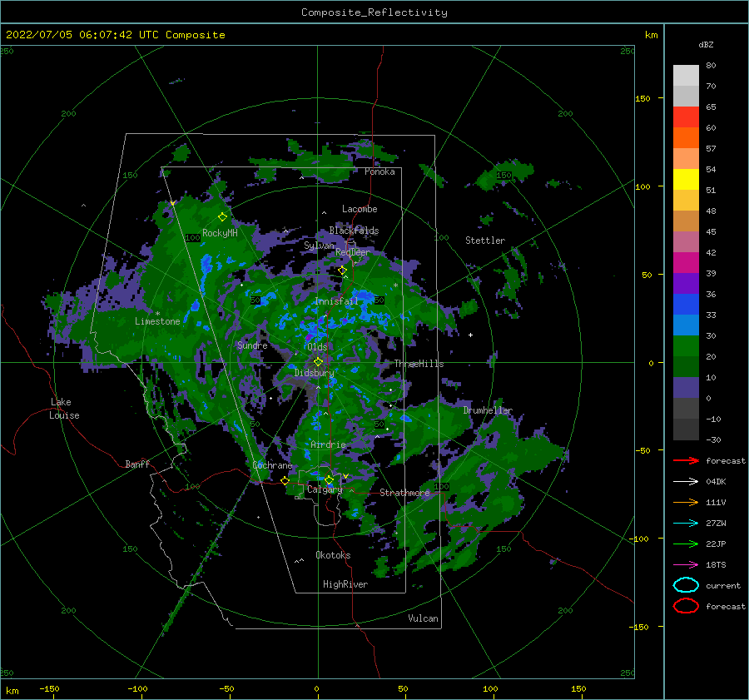
Task: Click the Vulcan city label
Action: 423,618
